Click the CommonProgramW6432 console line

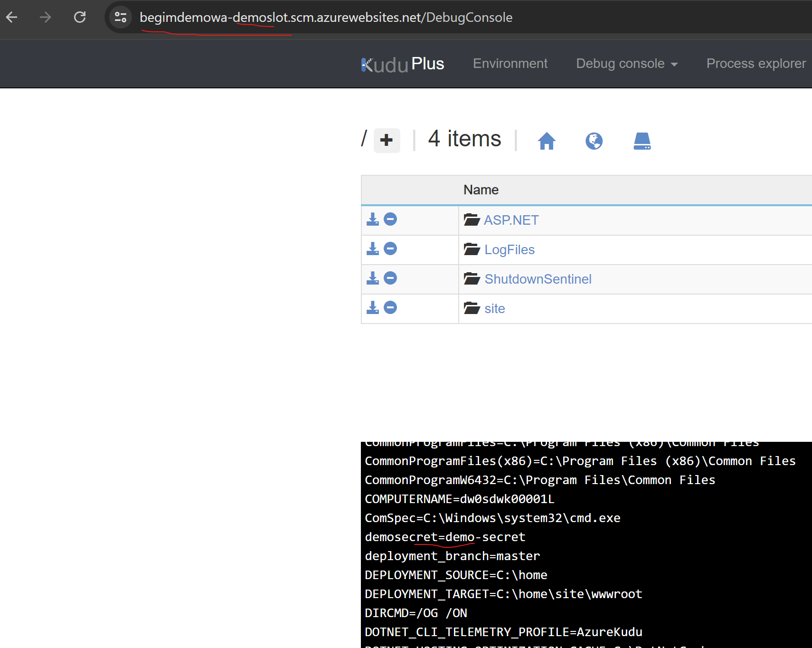pos(540,480)
